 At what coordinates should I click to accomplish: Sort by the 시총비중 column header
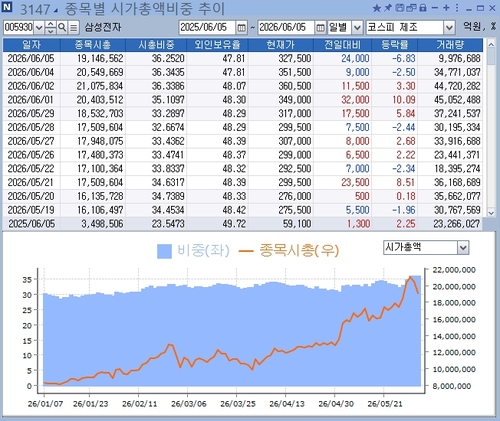156,45
